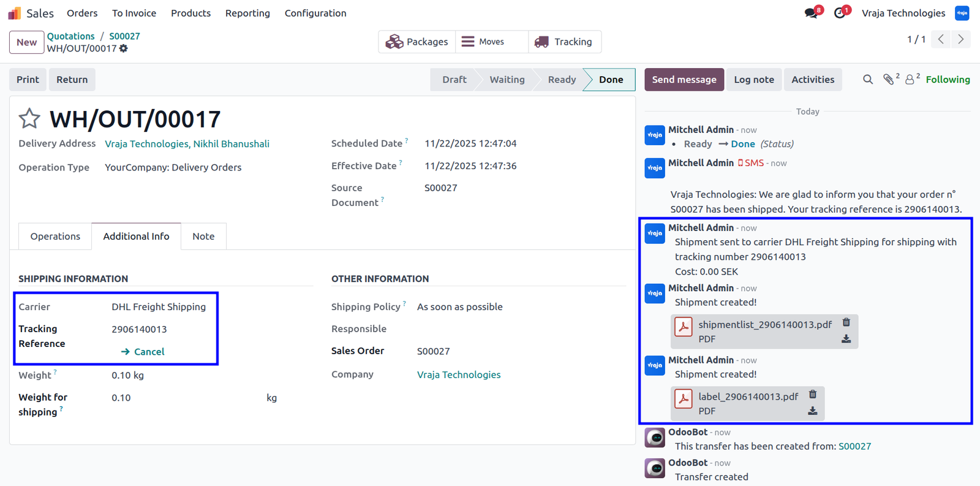Download the label_2906140013.pdf file
This screenshot has height=486, width=980.
[x=813, y=411]
